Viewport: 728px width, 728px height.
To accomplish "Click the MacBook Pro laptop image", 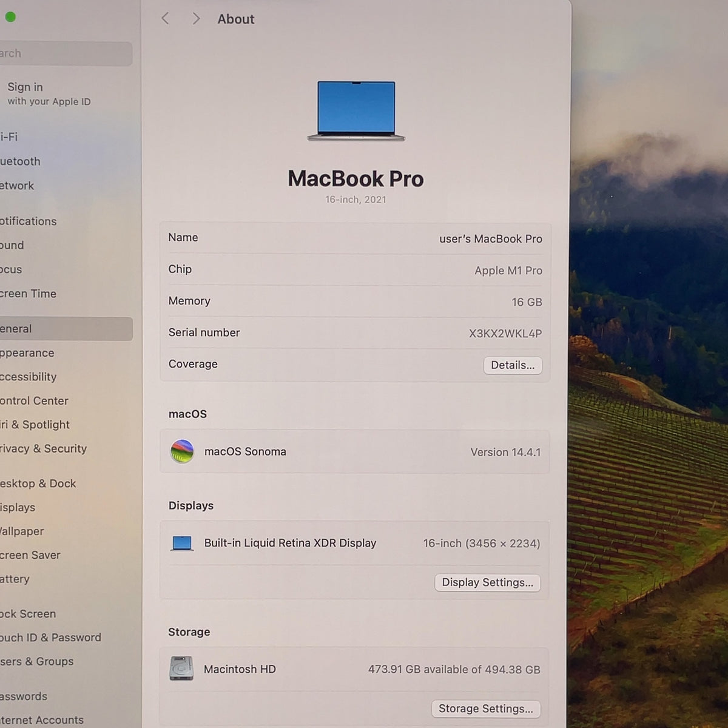I will coord(356,111).
